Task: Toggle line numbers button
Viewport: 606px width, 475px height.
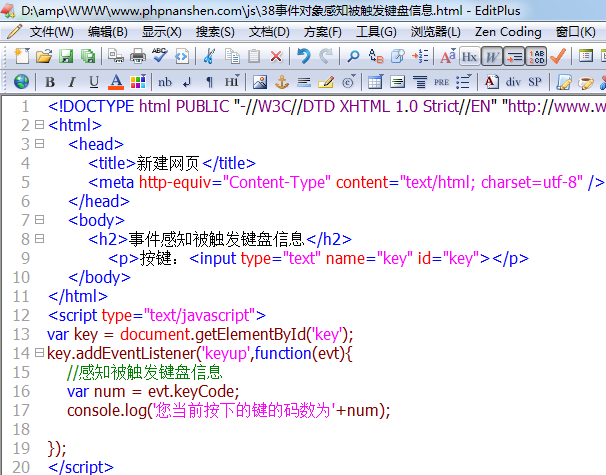Action: [x=536, y=57]
